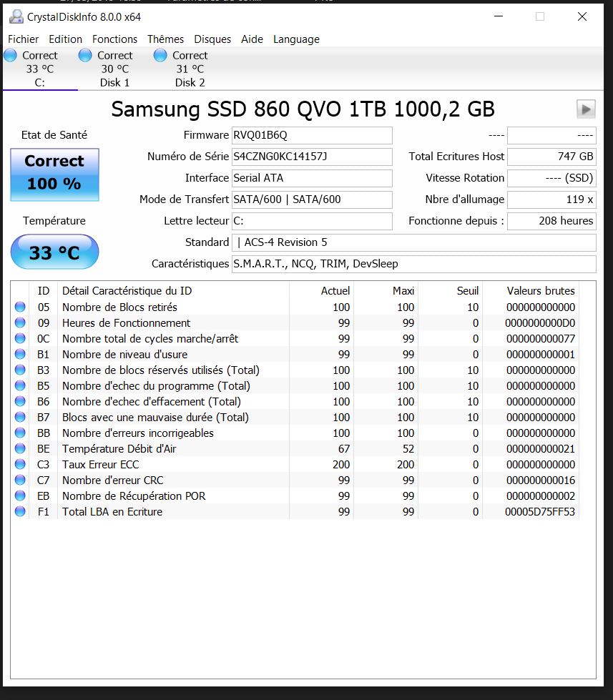
Task: Click the Total Ecritures Host value 747 GB
Action: tap(551, 157)
